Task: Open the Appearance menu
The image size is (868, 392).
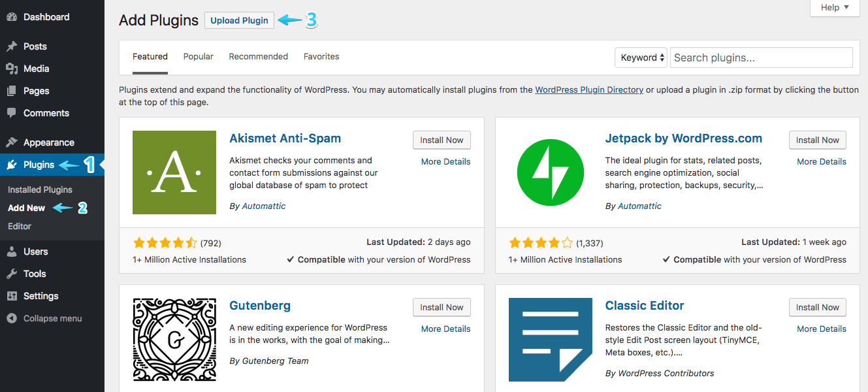Action: (x=49, y=142)
